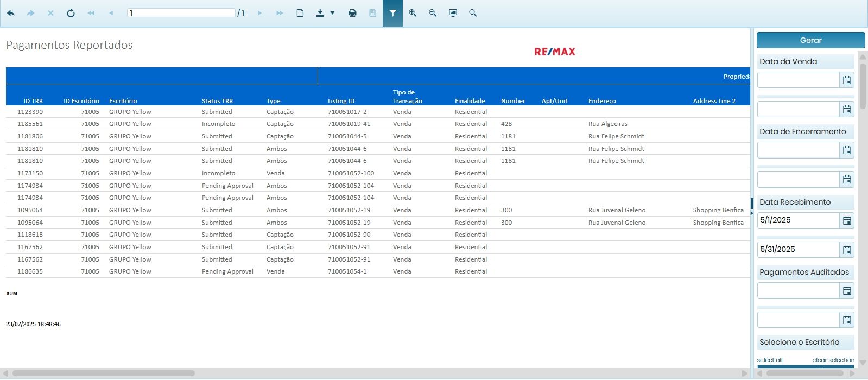868x380 pixels.
Task: Click the listing ID 710051052-100
Action: (x=351, y=173)
